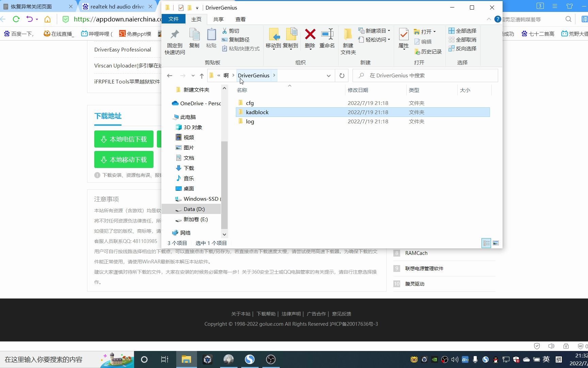Open File Explorer from taskbar
The height and width of the screenshot is (368, 588).
pyautogui.click(x=186, y=359)
